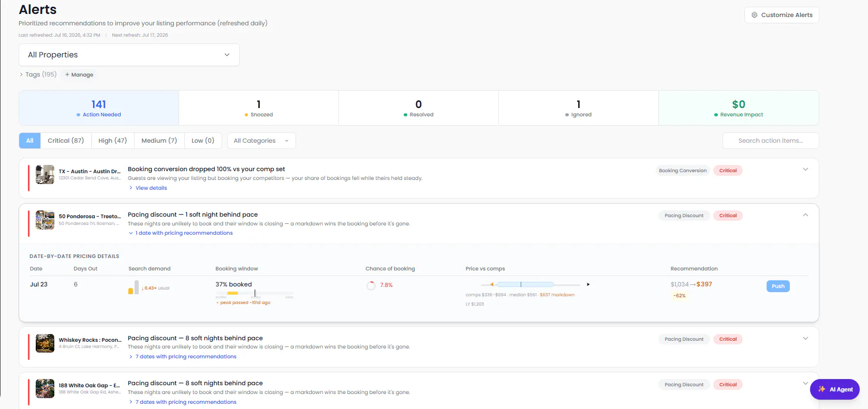Select the 141 Action Needed card
Viewport: 868px width, 409px height.
pyautogui.click(x=99, y=108)
